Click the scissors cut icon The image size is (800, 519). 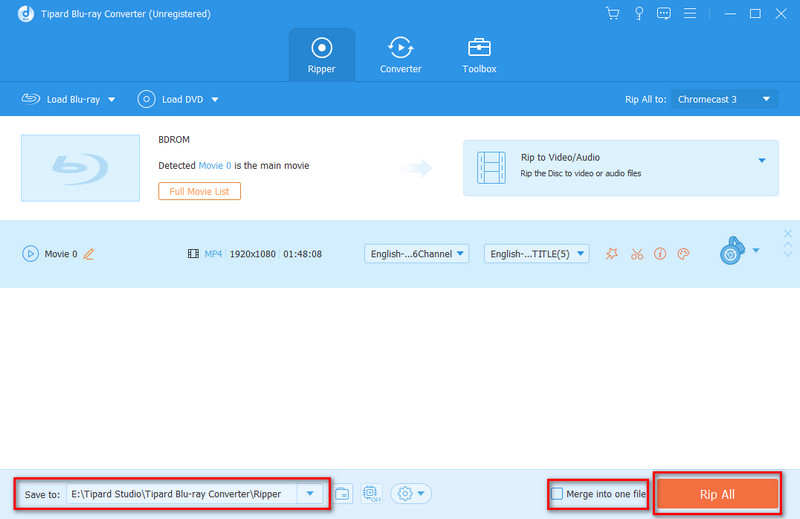point(637,254)
